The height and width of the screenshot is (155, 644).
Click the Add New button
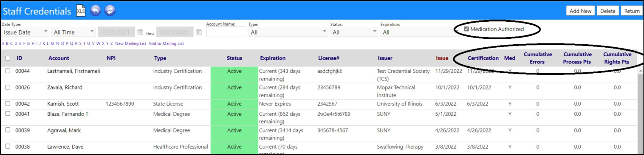[580, 11]
